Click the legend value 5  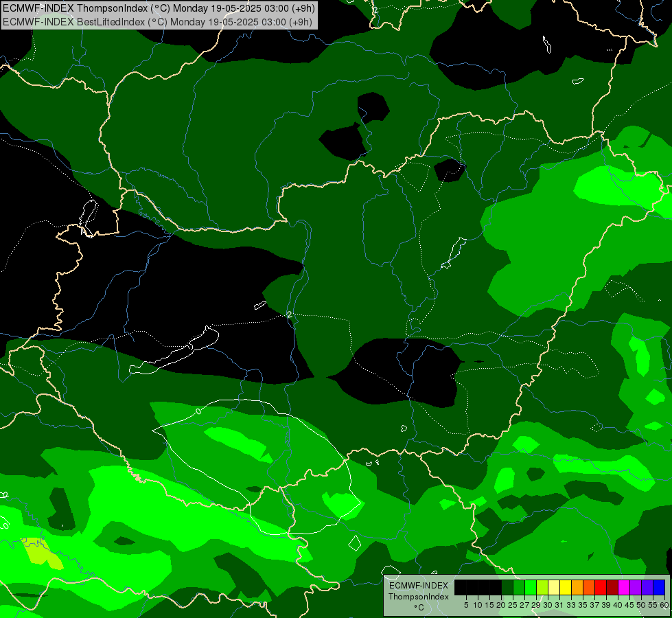click(466, 605)
